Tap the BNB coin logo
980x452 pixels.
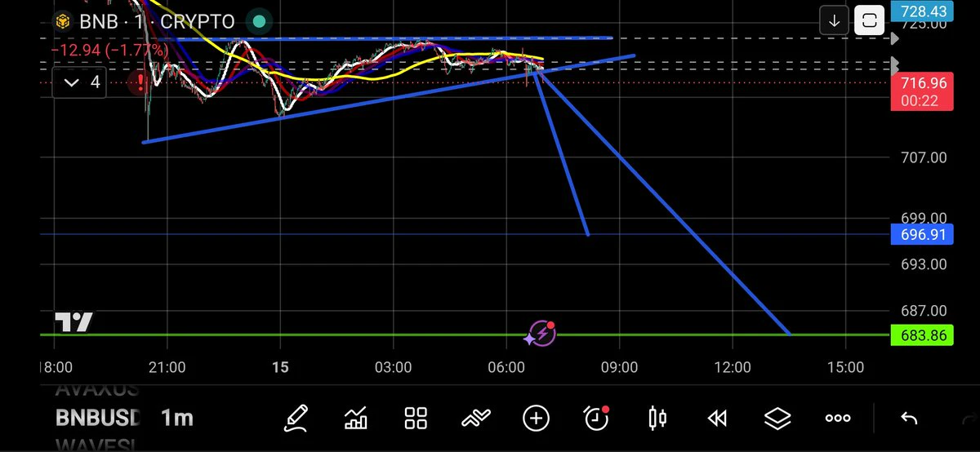(x=62, y=22)
